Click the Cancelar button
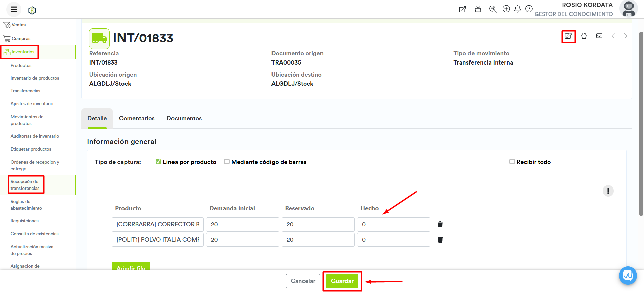Image resolution: width=644 pixels, height=292 pixels. point(303,281)
